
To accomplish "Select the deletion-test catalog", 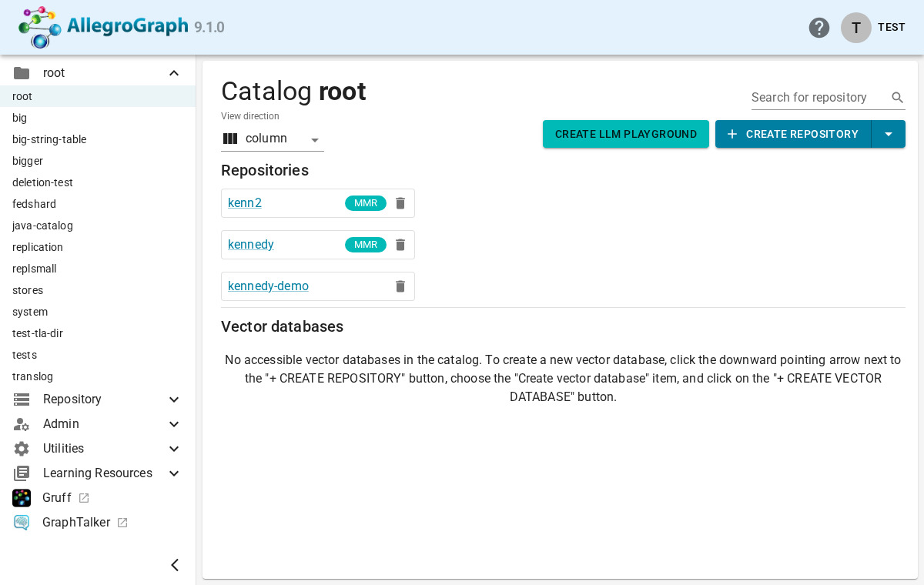I will pyautogui.click(x=98, y=182).
